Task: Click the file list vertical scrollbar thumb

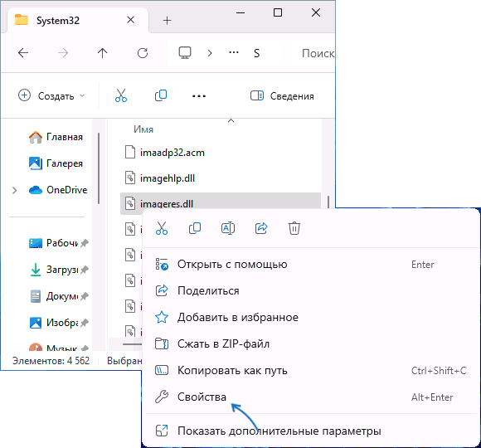Action: pyautogui.click(x=328, y=202)
